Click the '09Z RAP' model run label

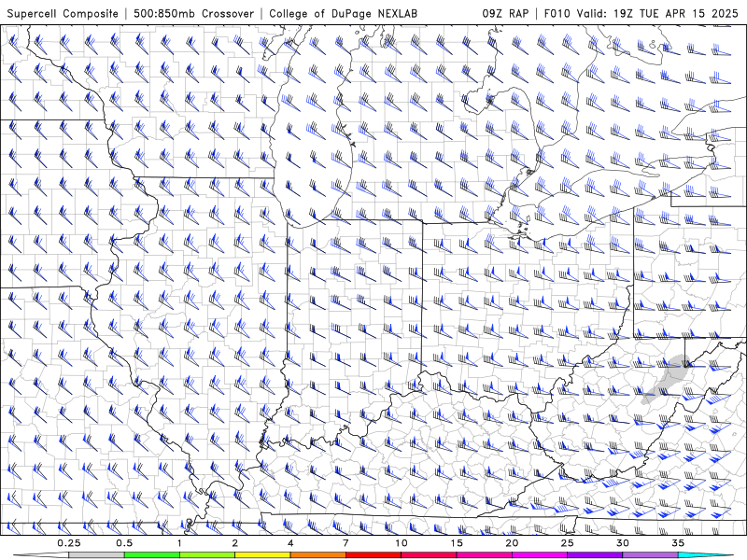pyautogui.click(x=505, y=13)
